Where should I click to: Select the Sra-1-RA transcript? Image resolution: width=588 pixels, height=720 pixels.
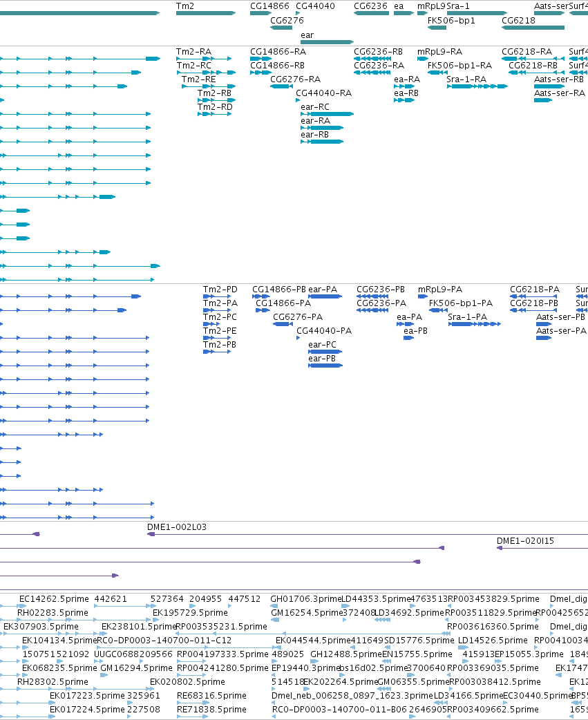pyautogui.click(x=477, y=86)
